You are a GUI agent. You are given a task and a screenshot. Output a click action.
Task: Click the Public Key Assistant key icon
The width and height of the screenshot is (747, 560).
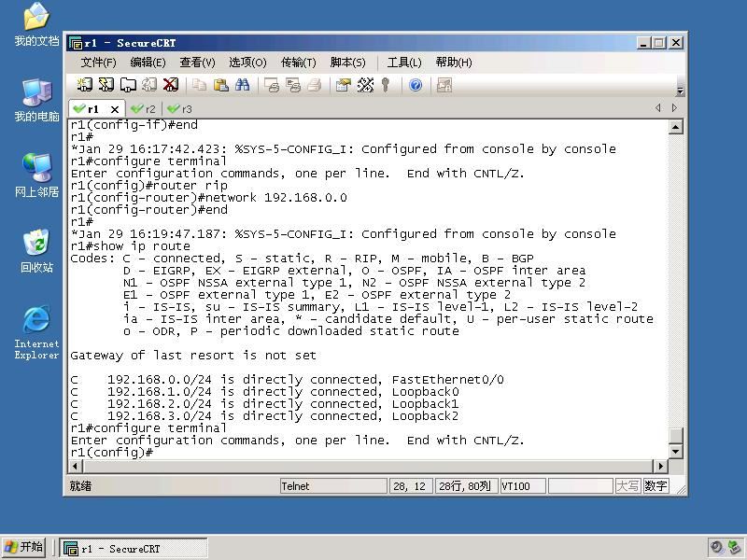386,85
